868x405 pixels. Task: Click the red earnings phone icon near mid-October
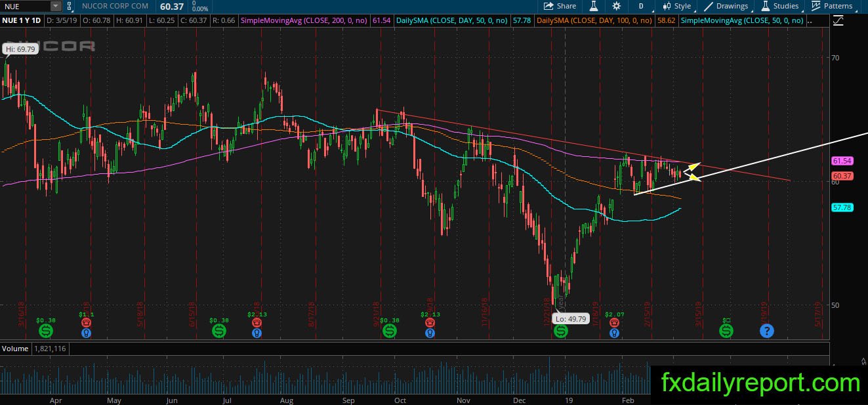click(x=429, y=324)
